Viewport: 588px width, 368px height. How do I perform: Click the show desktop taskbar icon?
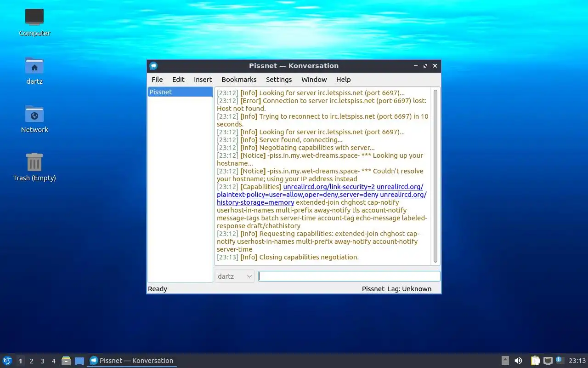79,361
